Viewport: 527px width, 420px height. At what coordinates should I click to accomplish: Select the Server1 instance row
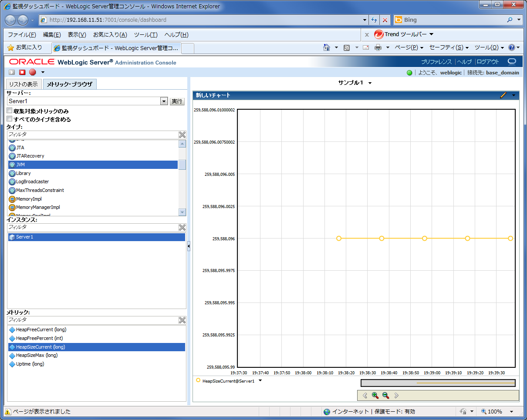click(x=97, y=237)
